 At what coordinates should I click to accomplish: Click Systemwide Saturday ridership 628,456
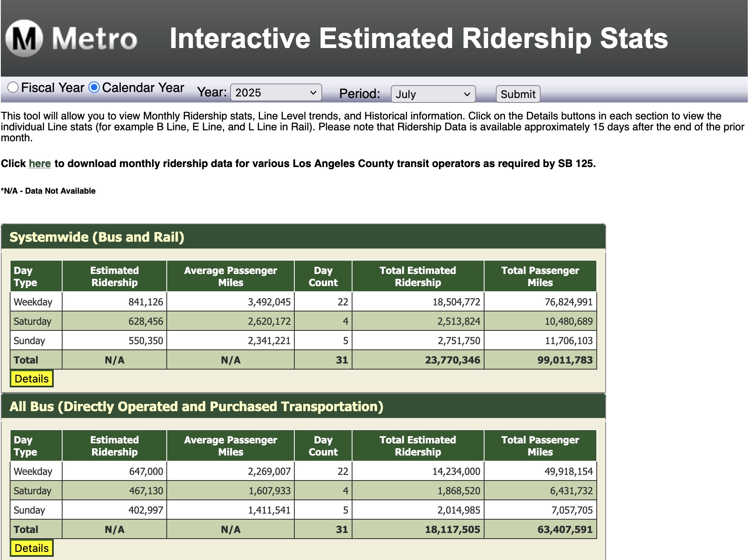(146, 321)
